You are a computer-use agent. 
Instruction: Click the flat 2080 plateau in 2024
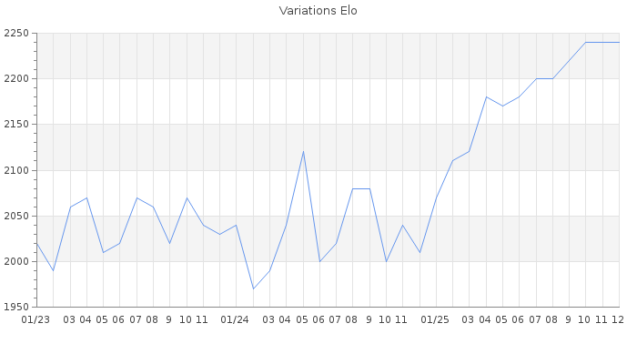click(x=361, y=188)
